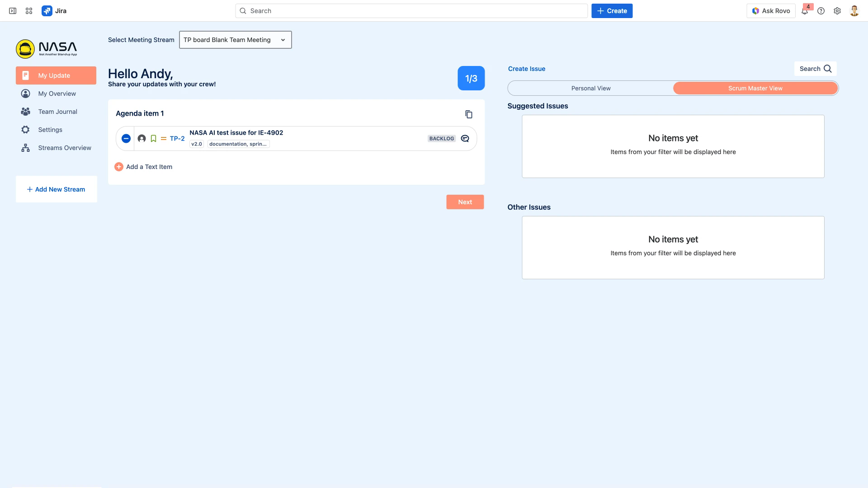
Task: Go to Team Journal in sidebar
Action: tap(57, 112)
